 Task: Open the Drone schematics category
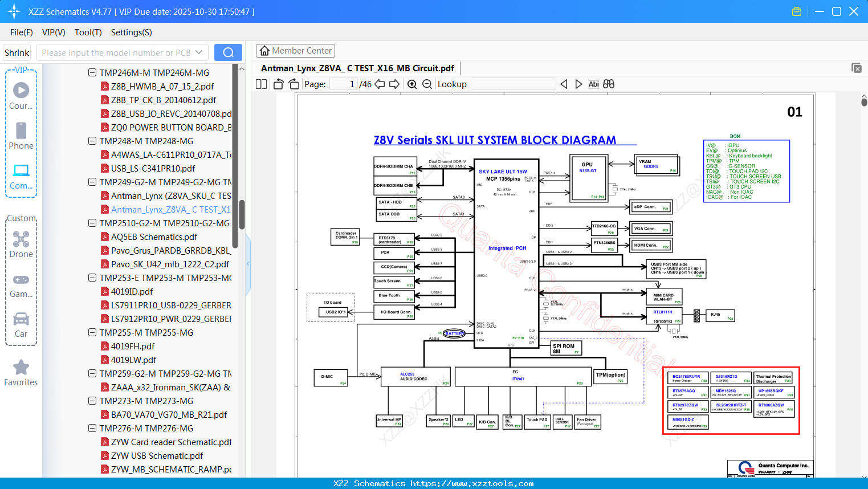click(21, 244)
